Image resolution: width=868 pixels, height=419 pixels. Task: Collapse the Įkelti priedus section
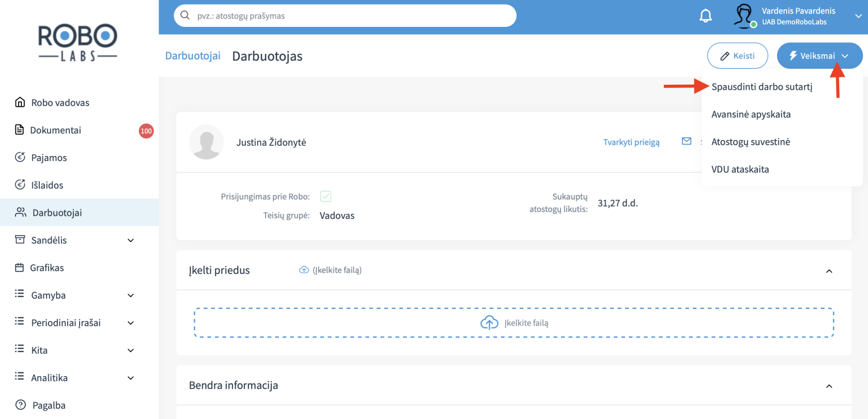pos(829,271)
